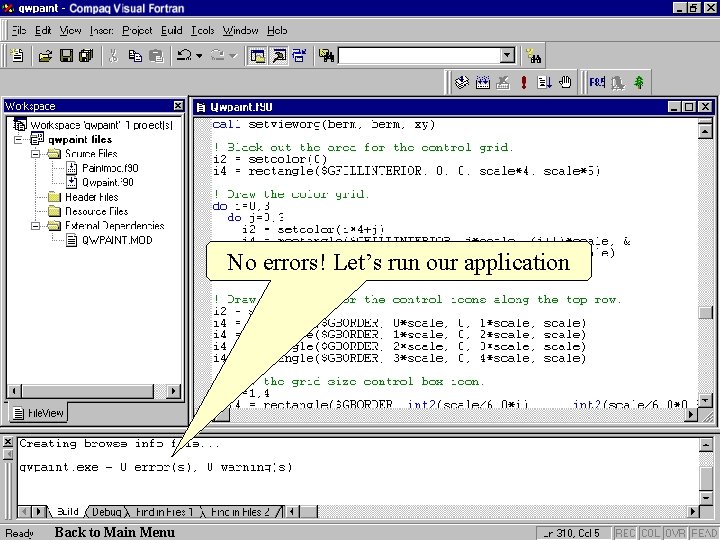Open the Project menu
Image resolution: width=720 pixels, height=540 pixels.
coord(137,30)
